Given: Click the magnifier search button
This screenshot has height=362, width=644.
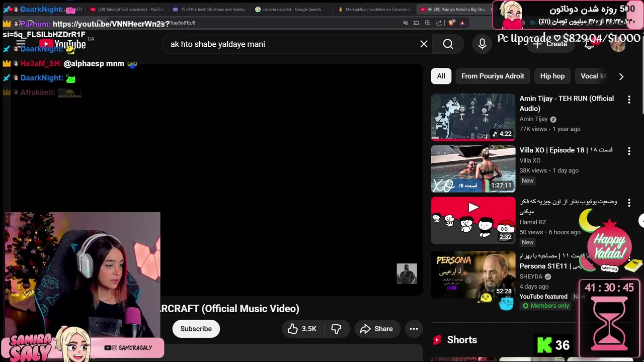Looking at the screenshot, I should [x=448, y=44].
